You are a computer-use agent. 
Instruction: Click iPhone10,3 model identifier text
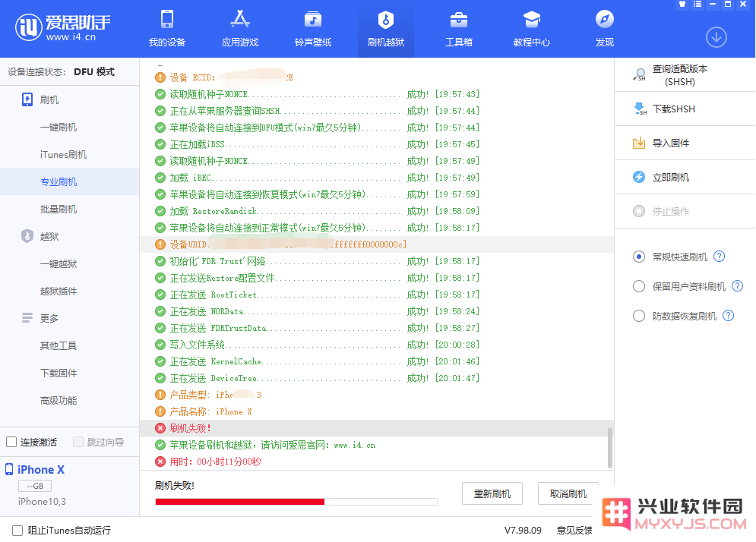pos(42,502)
